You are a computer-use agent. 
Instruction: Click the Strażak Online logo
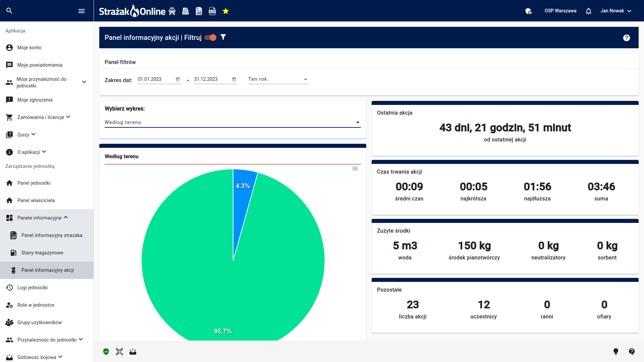coord(132,11)
